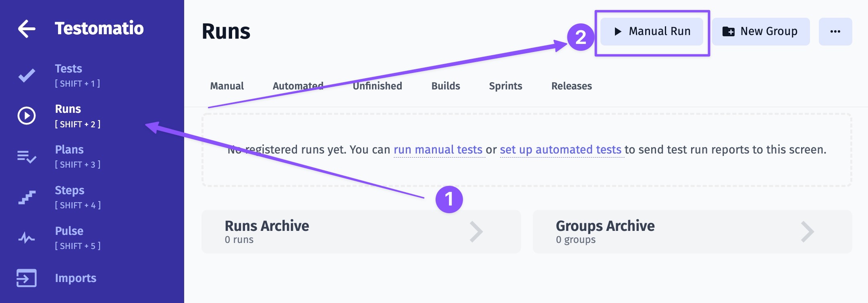
Task: Go to Plans in sidebar
Action: tap(69, 150)
